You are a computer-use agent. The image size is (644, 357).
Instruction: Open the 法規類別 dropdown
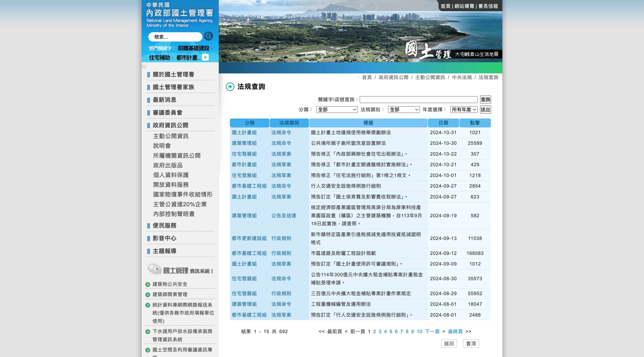[x=403, y=110]
